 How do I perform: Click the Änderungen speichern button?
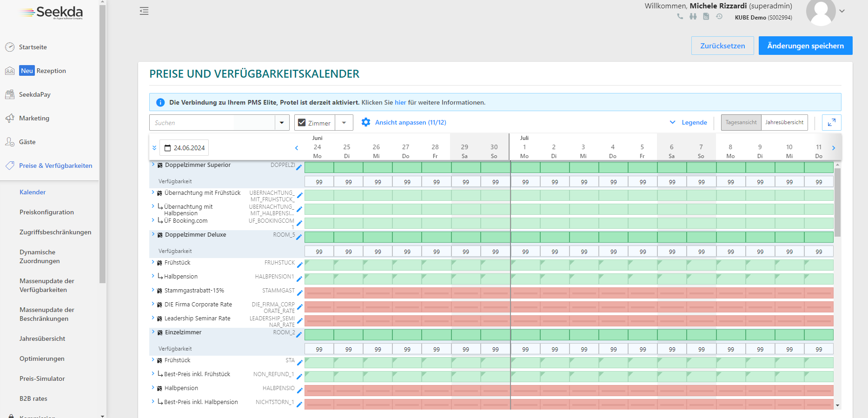805,46
